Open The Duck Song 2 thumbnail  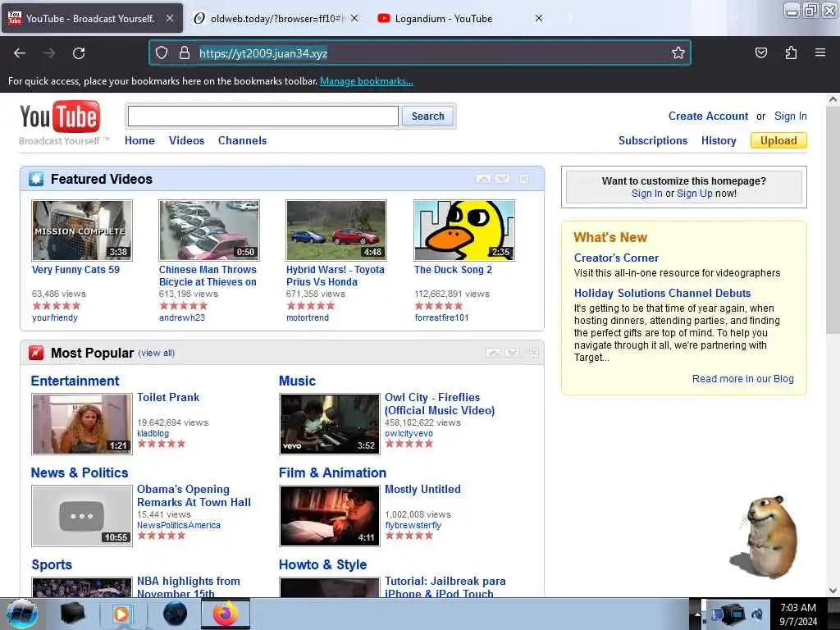pyautogui.click(x=464, y=231)
